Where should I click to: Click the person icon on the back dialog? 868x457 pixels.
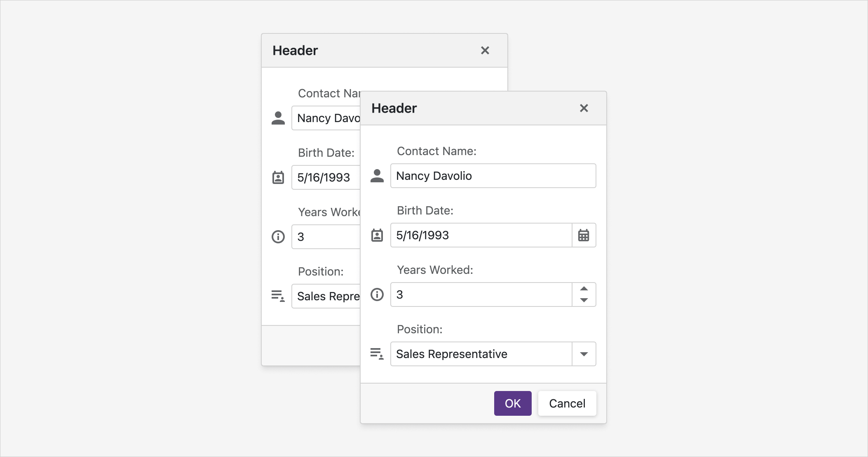click(278, 118)
